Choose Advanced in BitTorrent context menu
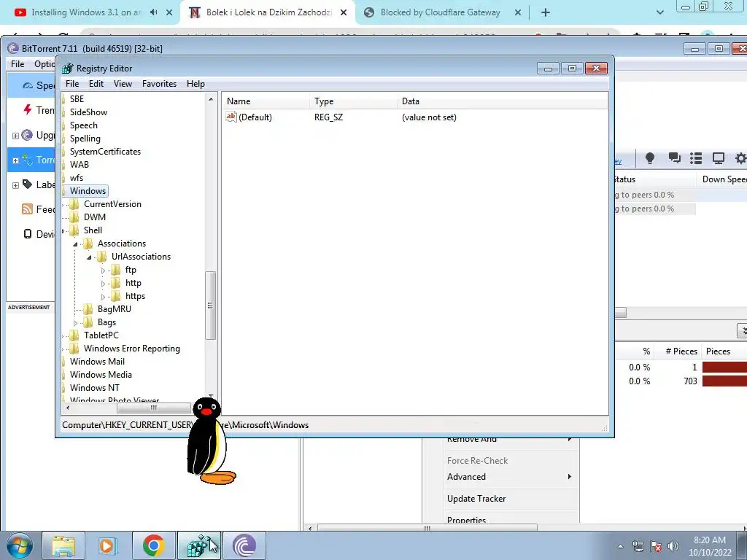 pos(466,477)
